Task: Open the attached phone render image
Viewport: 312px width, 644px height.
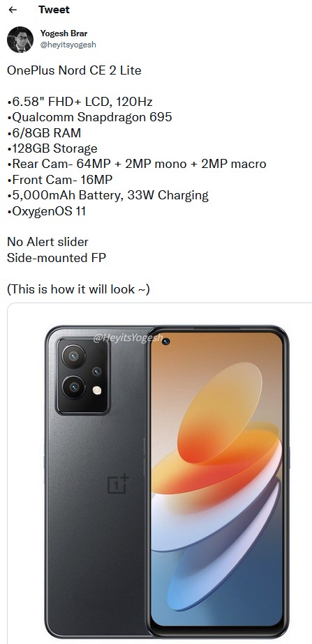Action: [160, 473]
